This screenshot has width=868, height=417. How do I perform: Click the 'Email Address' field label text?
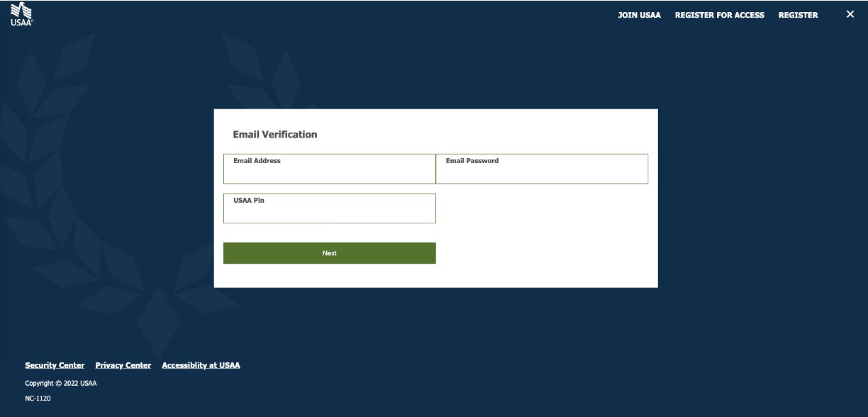tap(257, 161)
